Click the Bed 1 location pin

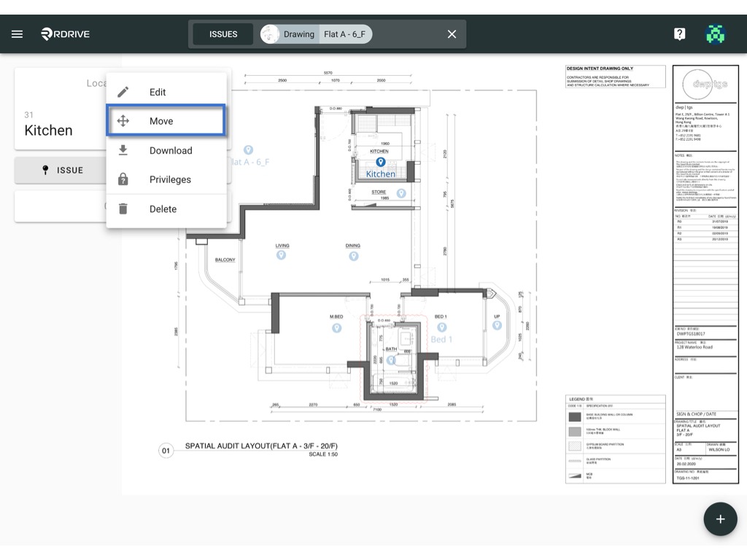442,327
